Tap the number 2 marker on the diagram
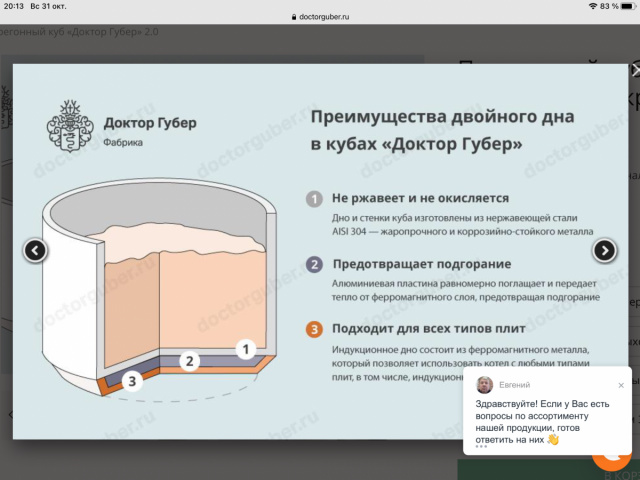Viewport: 640px width, 480px height. (189, 362)
